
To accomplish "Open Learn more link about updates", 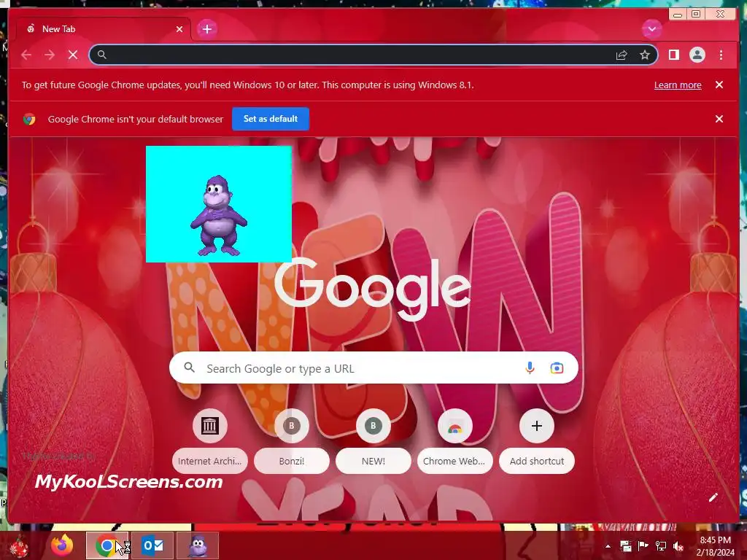I will click(x=678, y=85).
